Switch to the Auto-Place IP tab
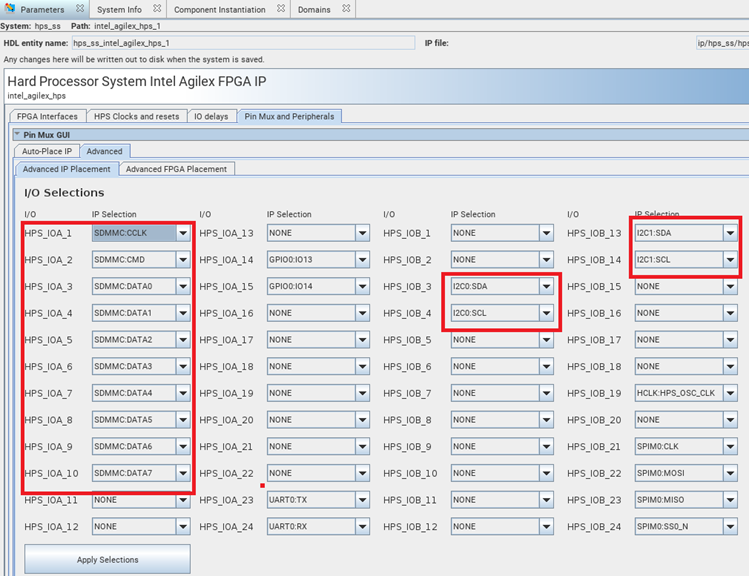This screenshot has height=576, width=749. [x=46, y=151]
